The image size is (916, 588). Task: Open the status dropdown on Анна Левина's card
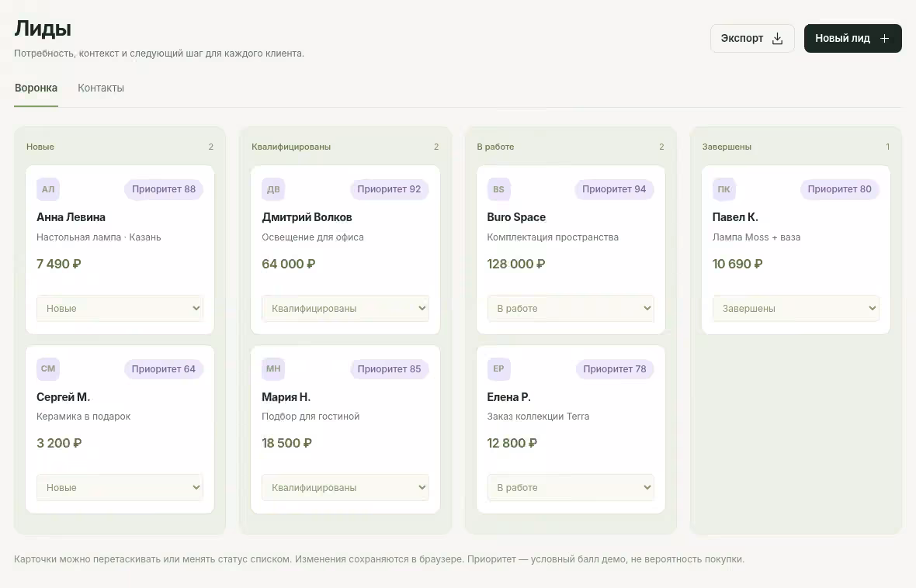120,308
